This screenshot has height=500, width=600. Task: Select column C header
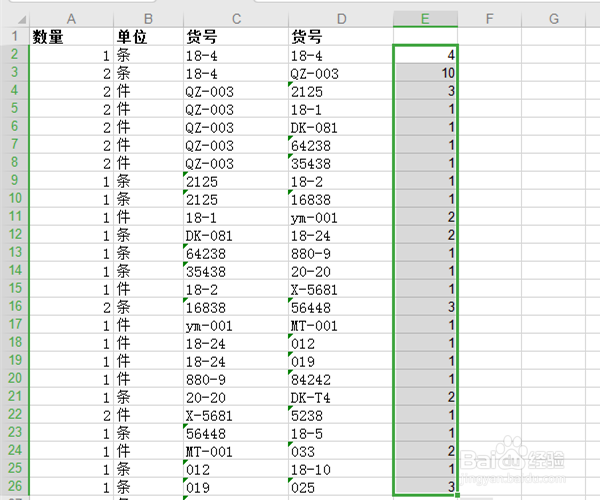click(236, 19)
